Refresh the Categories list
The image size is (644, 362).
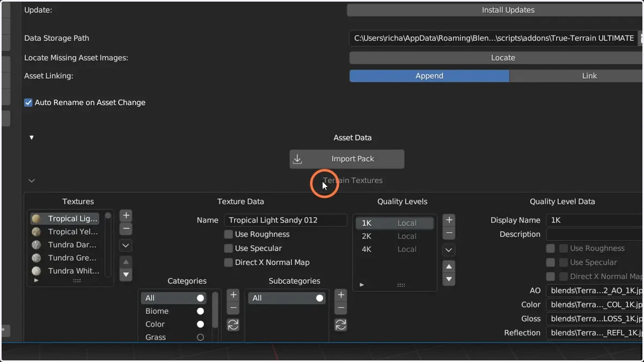pyautogui.click(x=233, y=324)
